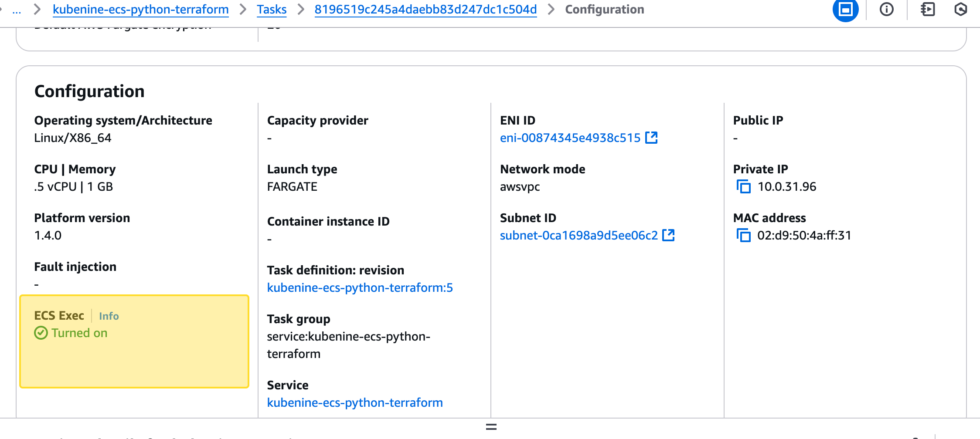
Task: Click the hexagon icon in top bar
Action: (960, 10)
